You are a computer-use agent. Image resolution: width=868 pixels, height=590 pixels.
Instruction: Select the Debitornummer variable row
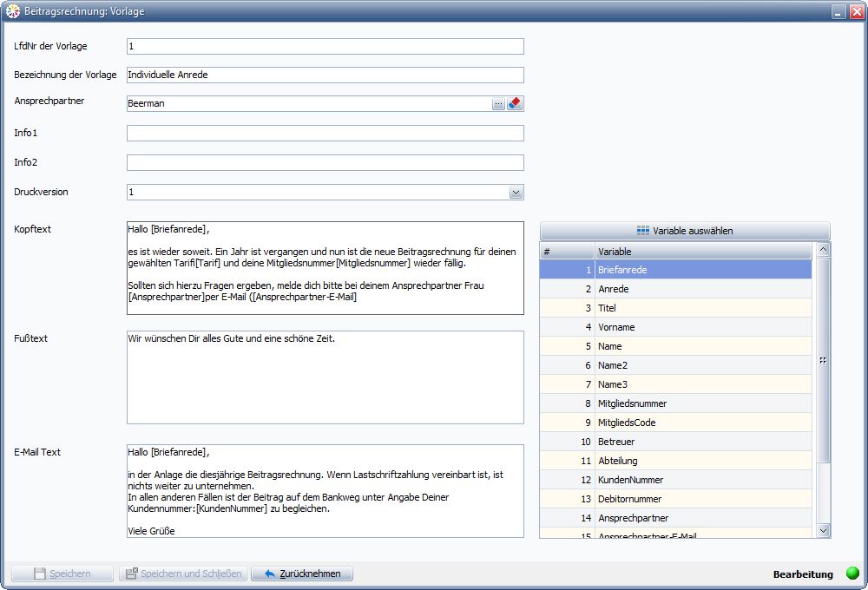676,499
